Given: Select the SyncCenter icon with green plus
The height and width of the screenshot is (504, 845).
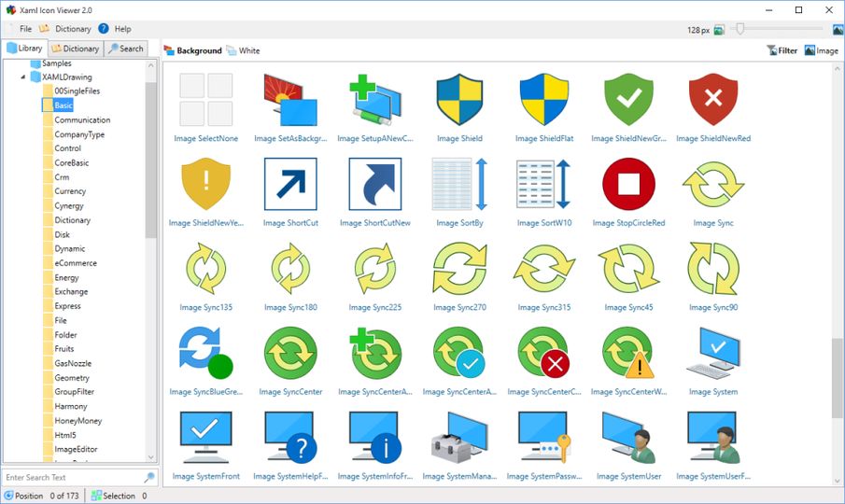Looking at the screenshot, I should [x=375, y=353].
